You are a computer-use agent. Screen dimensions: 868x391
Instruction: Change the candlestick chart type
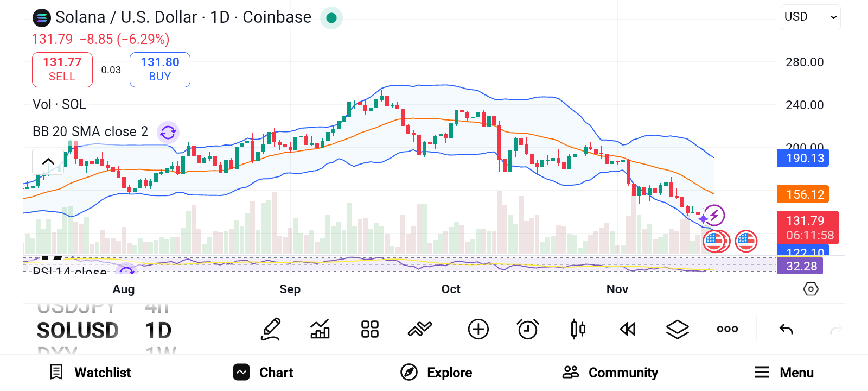point(578,329)
